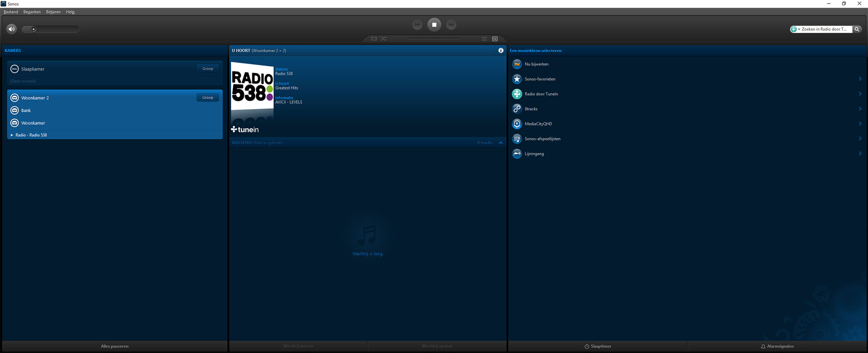Select the Bank room name

(26, 110)
